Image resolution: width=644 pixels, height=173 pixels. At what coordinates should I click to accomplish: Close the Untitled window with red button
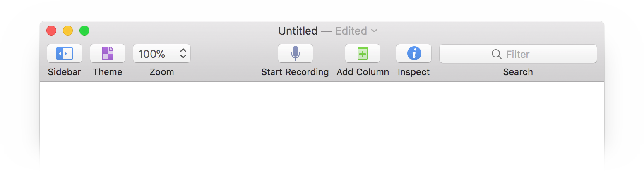click(x=51, y=31)
